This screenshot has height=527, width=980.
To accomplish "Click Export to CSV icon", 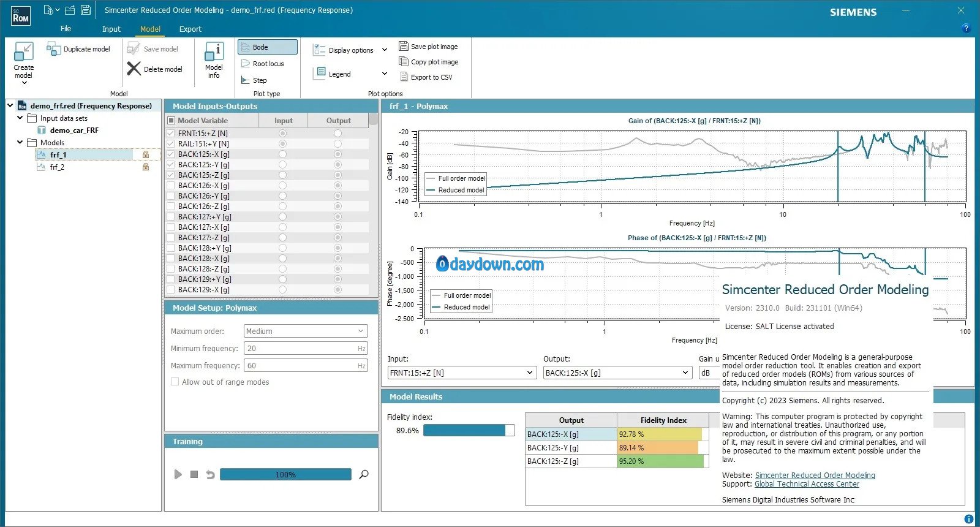I will 404,77.
